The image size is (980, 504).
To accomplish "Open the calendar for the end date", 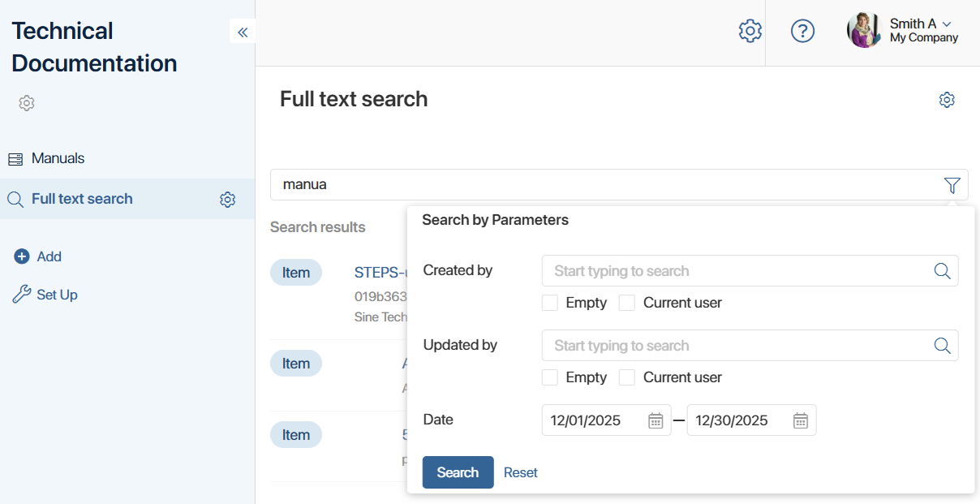I will (800, 420).
